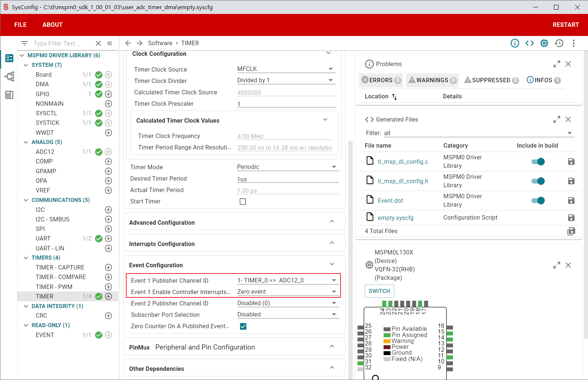This screenshot has width=588, height=380.
Task: Switch to the module list view icon
Action: (x=9, y=58)
